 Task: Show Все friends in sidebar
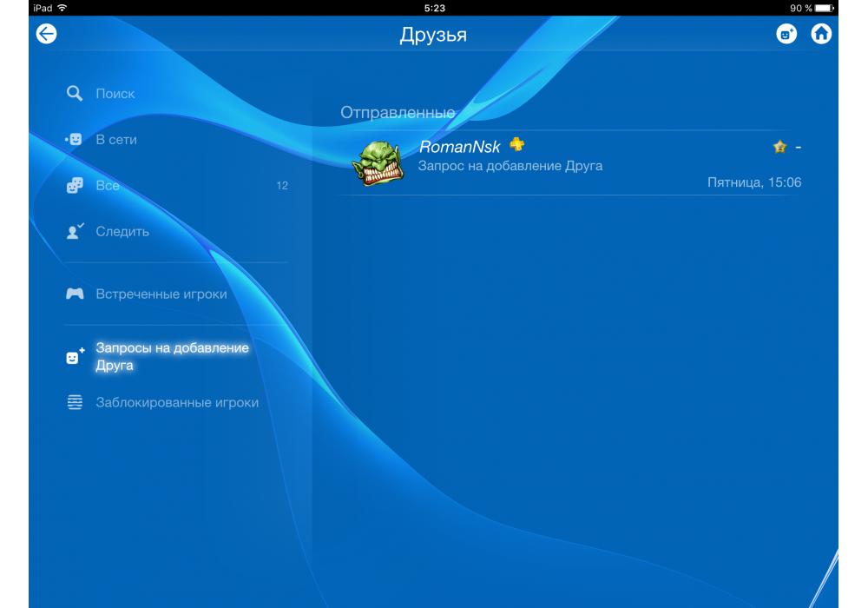108,186
